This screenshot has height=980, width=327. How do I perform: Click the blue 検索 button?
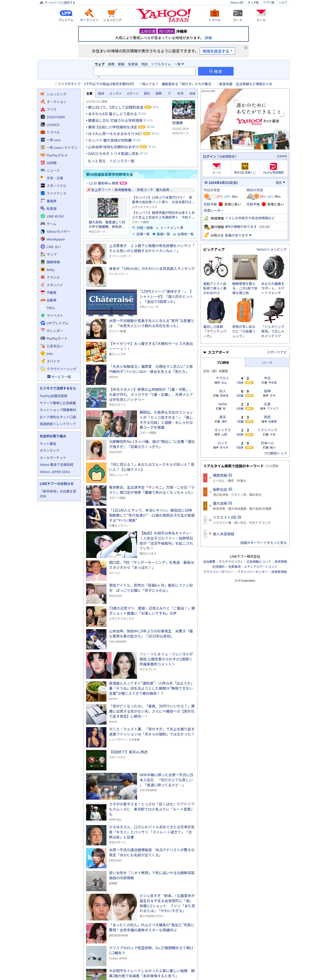[x=215, y=71]
